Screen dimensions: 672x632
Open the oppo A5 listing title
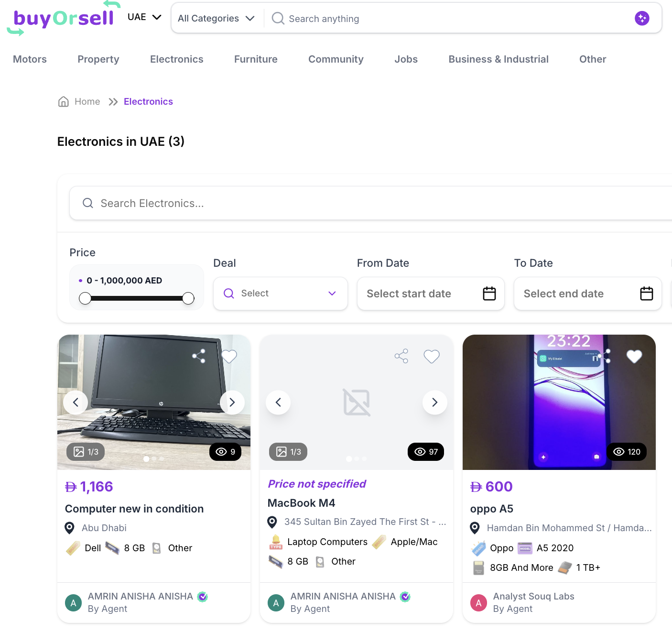pyautogui.click(x=492, y=509)
